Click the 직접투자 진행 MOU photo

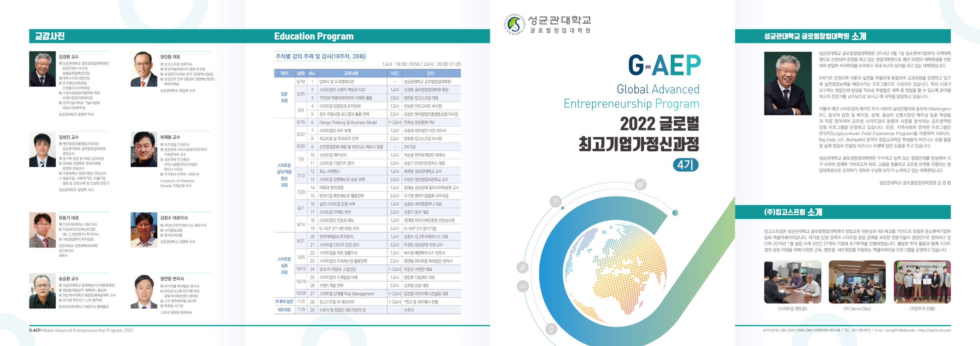[x=922, y=282]
